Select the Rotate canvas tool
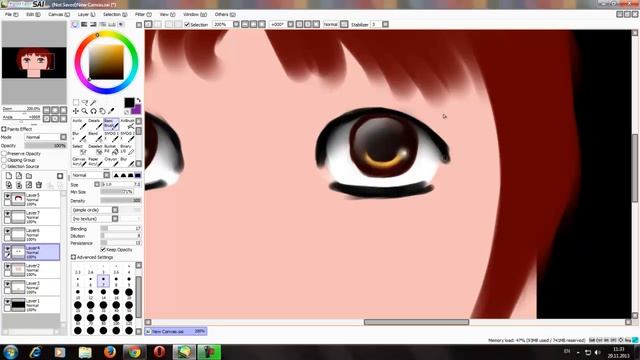 click(93, 111)
